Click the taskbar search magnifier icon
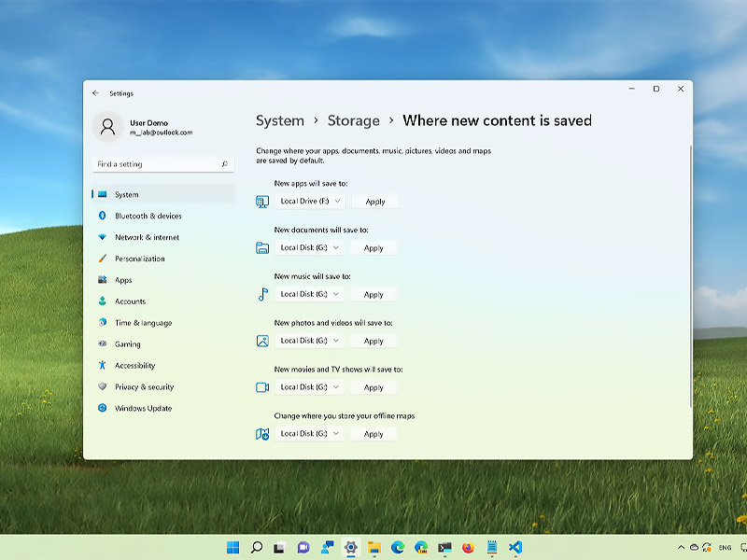 pos(257,548)
